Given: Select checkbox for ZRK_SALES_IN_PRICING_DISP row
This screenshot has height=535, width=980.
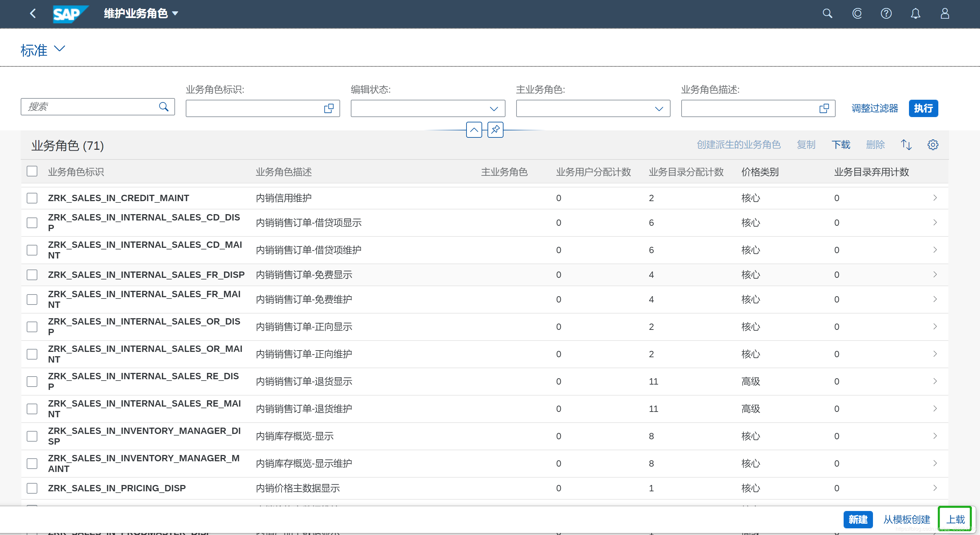Looking at the screenshot, I should [32, 488].
